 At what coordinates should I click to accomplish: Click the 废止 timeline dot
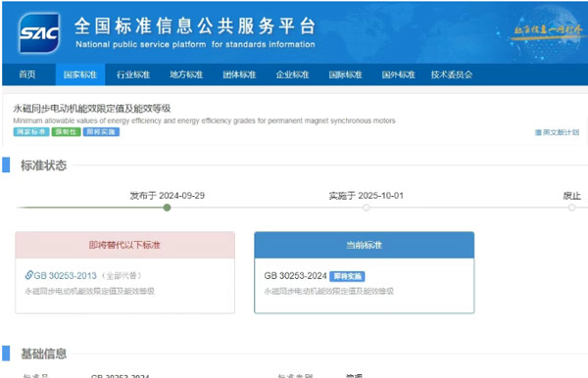click(x=571, y=208)
